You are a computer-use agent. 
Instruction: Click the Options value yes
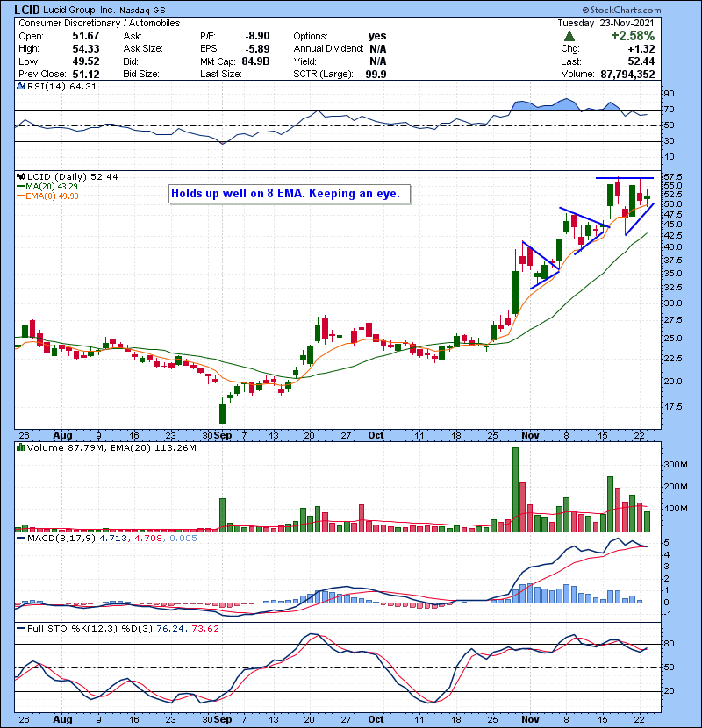[377, 36]
